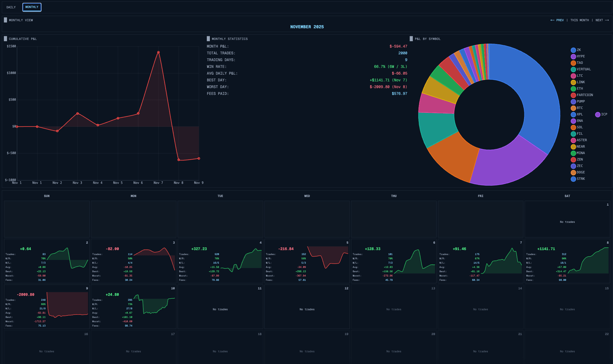Click the HYPE purple color swatch
Viewport: 613px width, 364px height.
click(573, 57)
